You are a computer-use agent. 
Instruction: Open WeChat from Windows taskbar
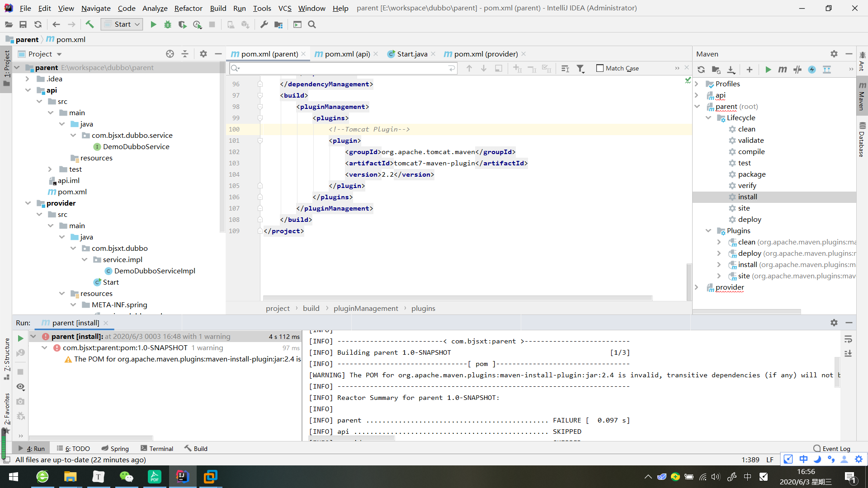tap(127, 477)
